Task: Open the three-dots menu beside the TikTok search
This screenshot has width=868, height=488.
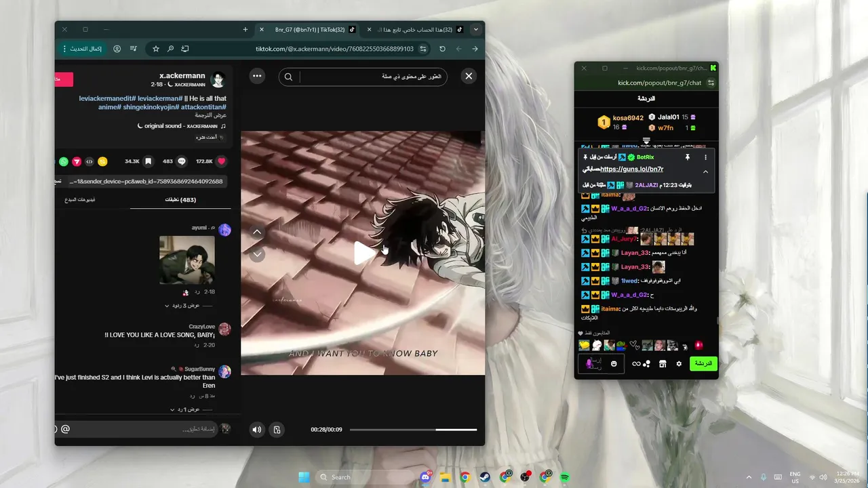Action: click(257, 77)
